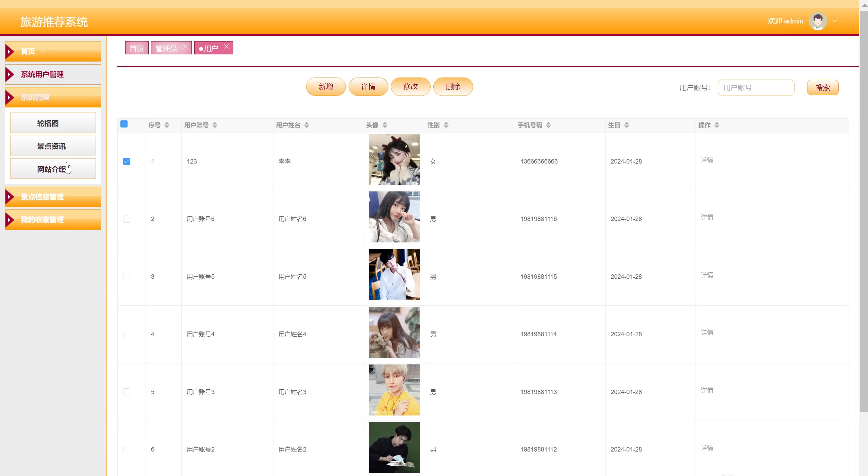Sort by 用户账号 column arrows
Screen dimensions: 868x476
pyautogui.click(x=215, y=125)
